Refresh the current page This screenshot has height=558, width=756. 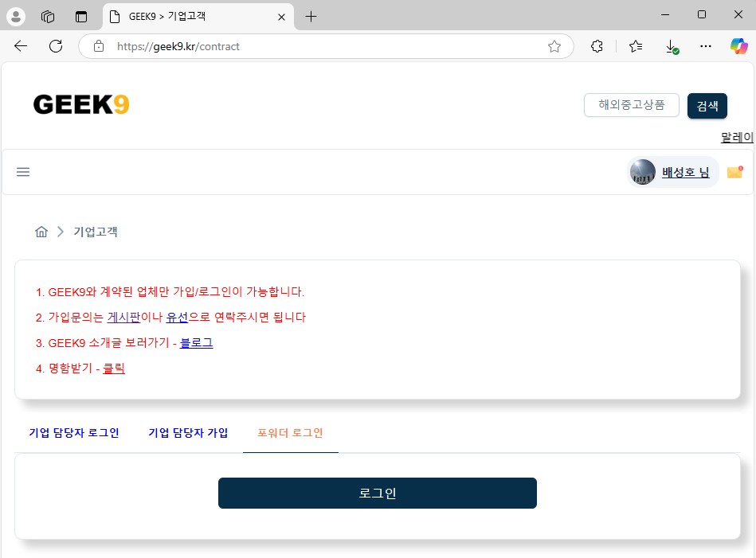click(x=56, y=46)
